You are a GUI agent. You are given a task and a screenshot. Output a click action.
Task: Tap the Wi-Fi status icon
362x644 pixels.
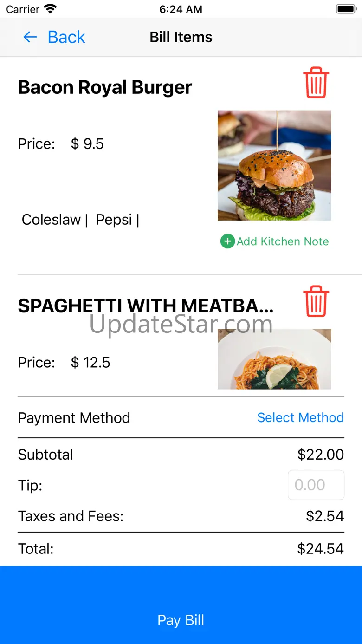50,9
